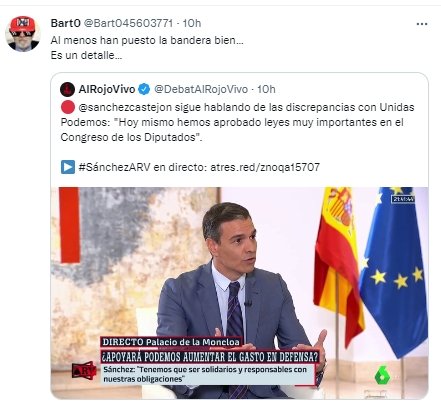Screen dimensions: 441x409
Task: Click the quoted tweet's 10h timestamp
Action: click(x=266, y=89)
